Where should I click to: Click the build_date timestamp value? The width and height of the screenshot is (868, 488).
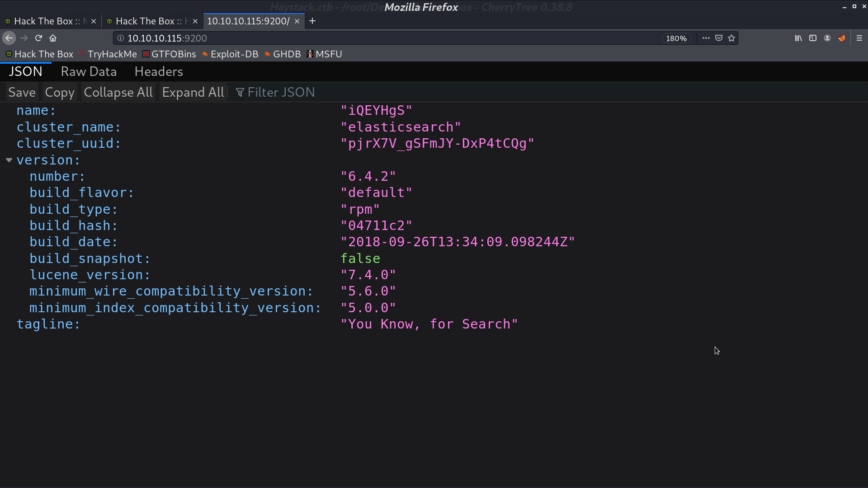click(x=458, y=242)
